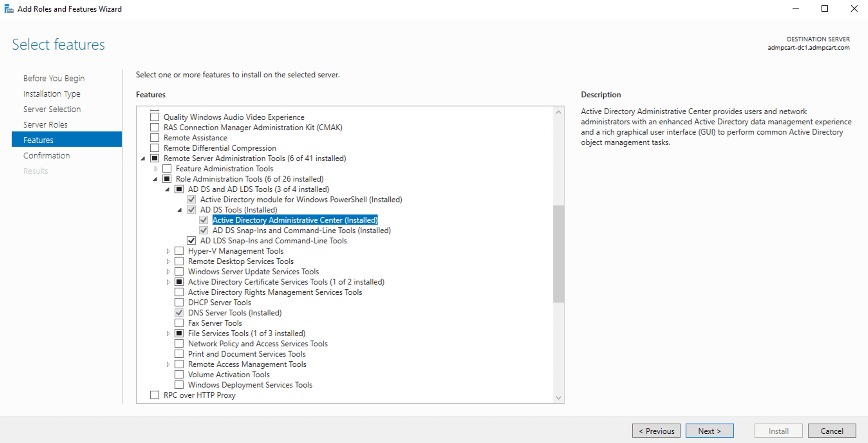The width and height of the screenshot is (868, 443).
Task: Select AD DS Tools (Installed) tree item
Action: tap(239, 210)
